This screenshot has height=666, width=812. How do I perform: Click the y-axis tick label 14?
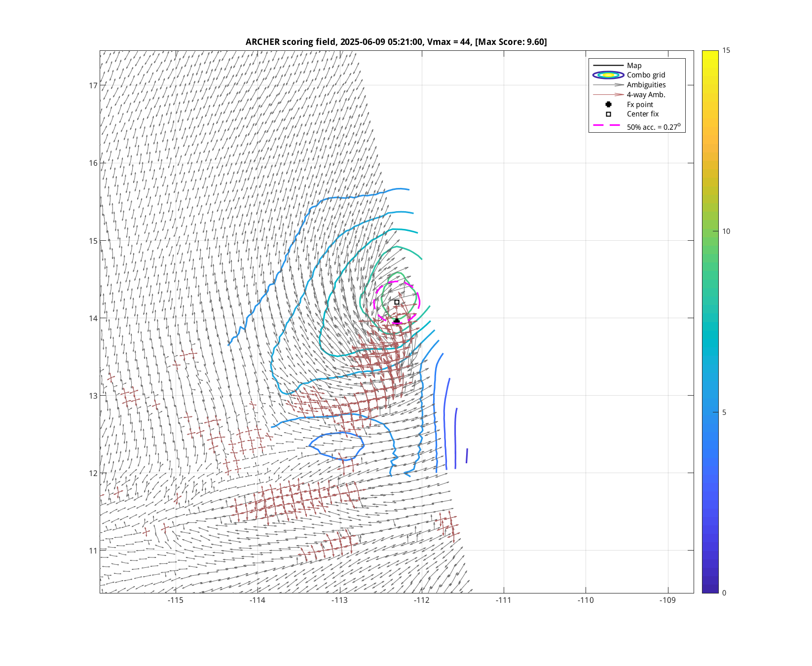[93, 318]
